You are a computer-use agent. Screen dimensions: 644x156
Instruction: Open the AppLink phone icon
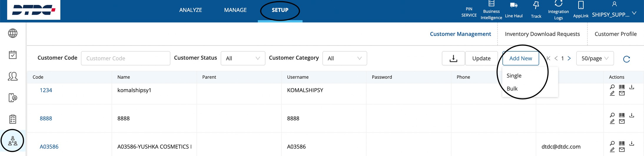point(581,5)
